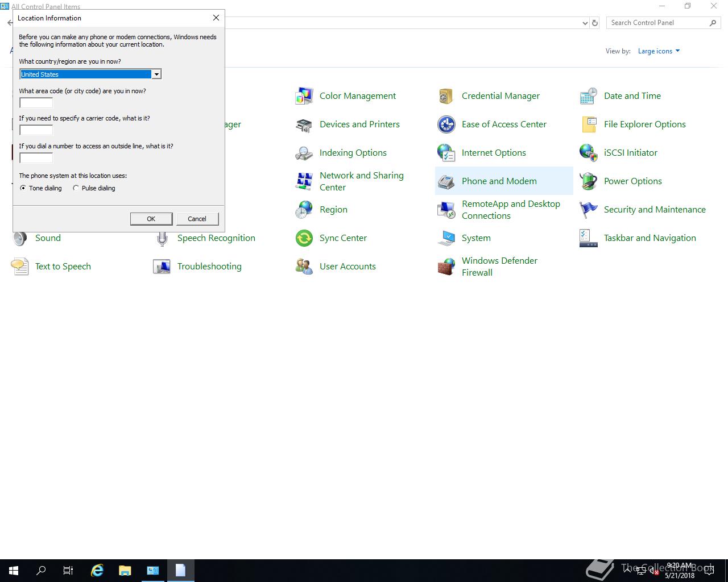Open the Troubleshooting link
Screen dimensions: 728x582
tap(209, 267)
